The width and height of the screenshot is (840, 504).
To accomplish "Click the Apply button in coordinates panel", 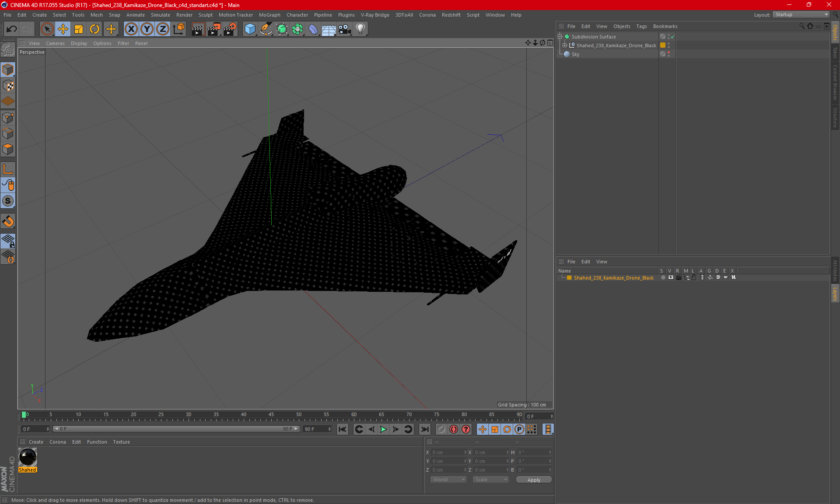I will [x=534, y=480].
